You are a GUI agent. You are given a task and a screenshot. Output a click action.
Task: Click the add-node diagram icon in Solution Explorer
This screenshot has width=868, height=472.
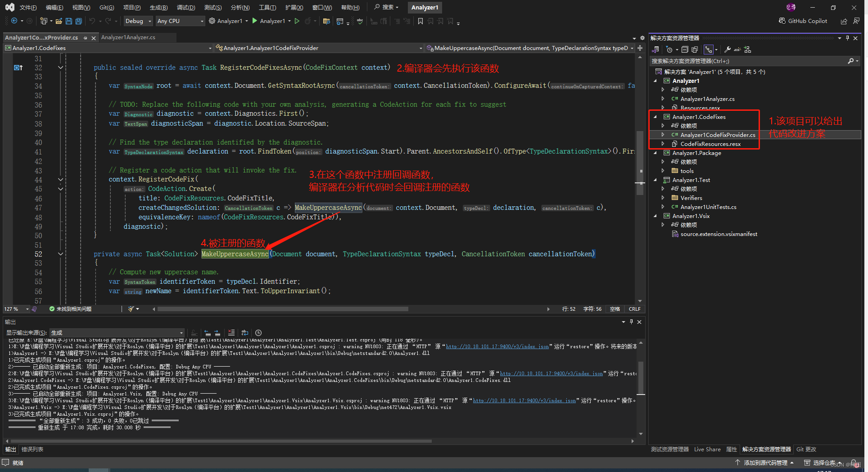click(x=748, y=50)
